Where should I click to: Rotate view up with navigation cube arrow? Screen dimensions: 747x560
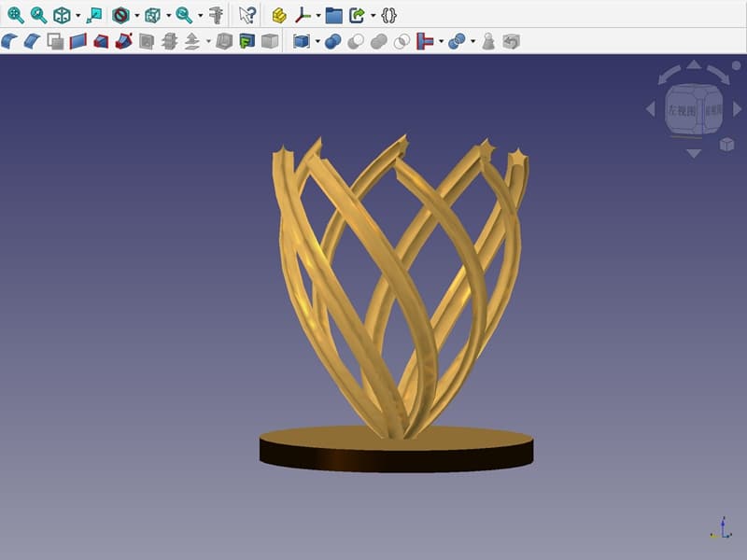click(694, 64)
